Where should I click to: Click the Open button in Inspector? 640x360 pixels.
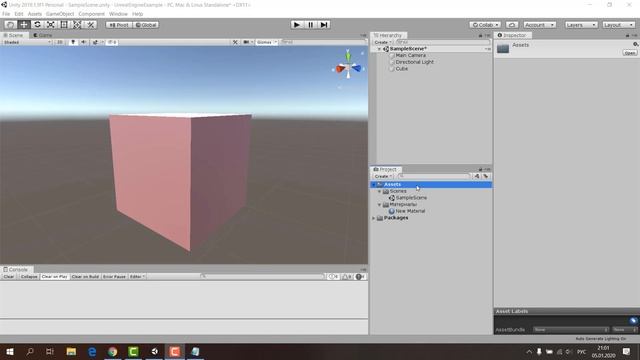[630, 53]
